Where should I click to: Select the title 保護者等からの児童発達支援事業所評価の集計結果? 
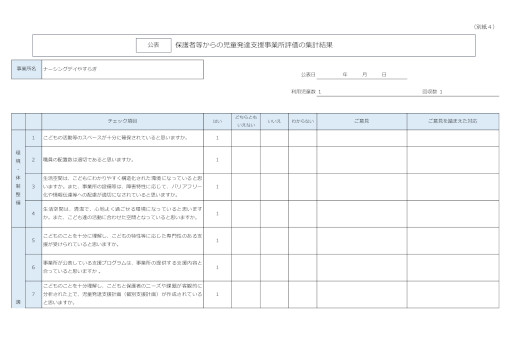254,45
